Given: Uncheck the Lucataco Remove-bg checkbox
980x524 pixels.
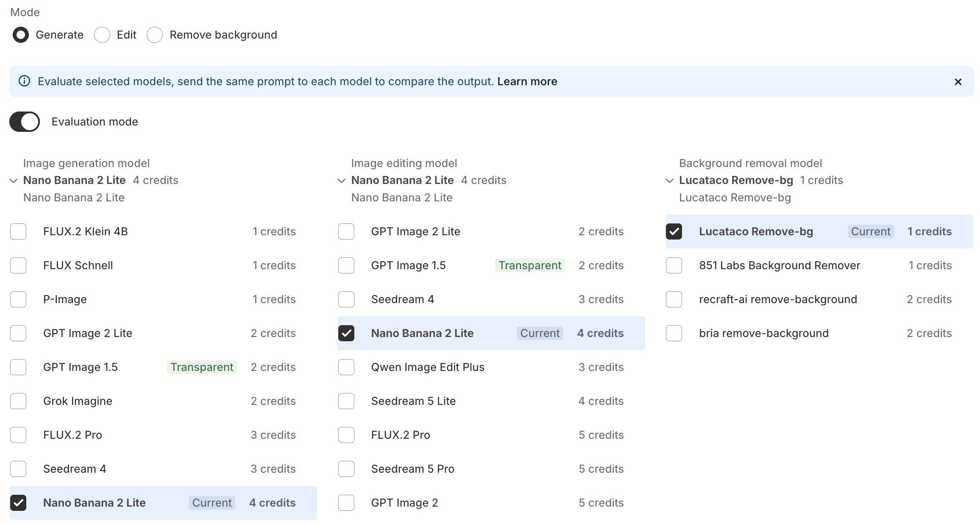Looking at the screenshot, I should click(x=674, y=231).
